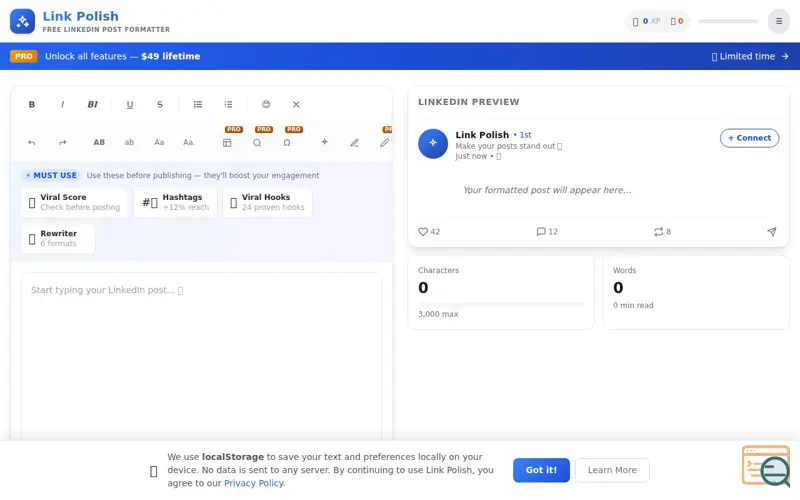
Task: Click the "3,000 max" text
Action: click(438, 314)
